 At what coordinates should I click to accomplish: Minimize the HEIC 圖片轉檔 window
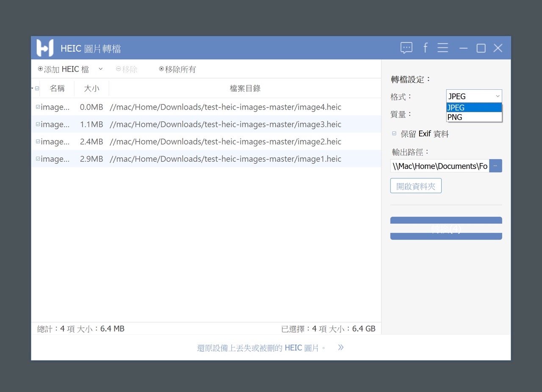click(x=464, y=48)
